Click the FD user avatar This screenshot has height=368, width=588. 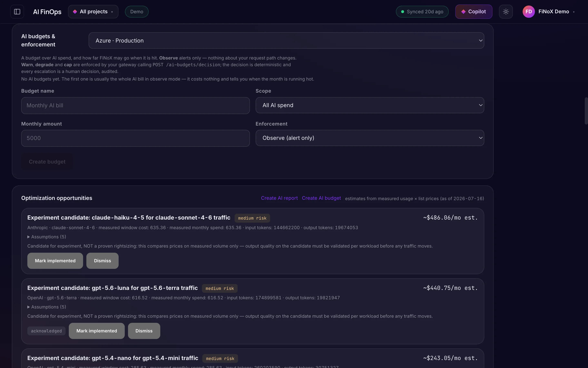(528, 12)
